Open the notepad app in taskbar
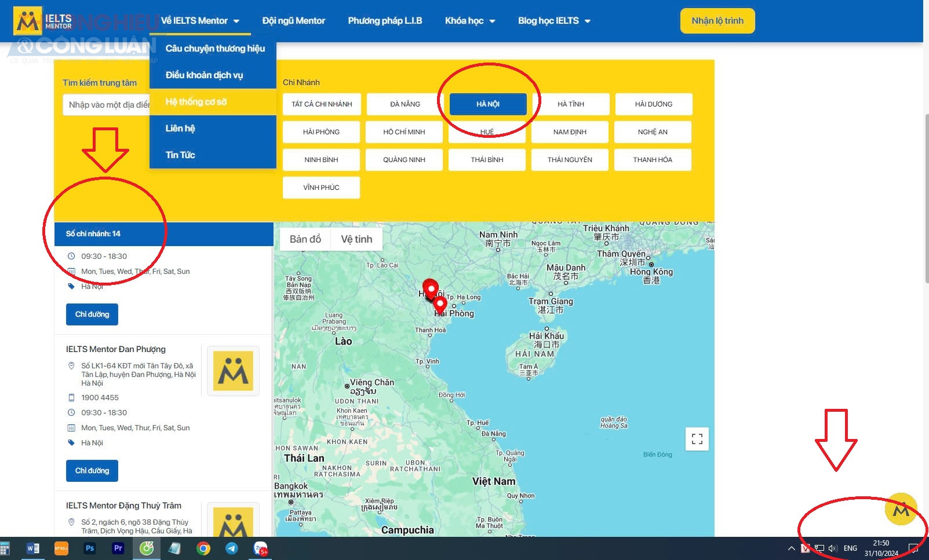This screenshot has height=560, width=929. click(x=175, y=548)
